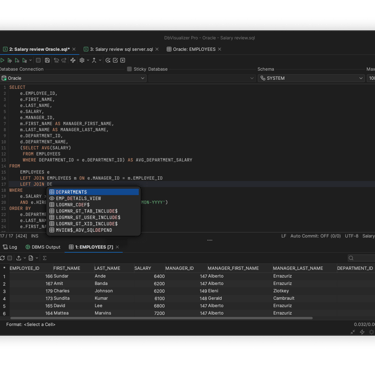
Task: Close the 1: EMPLOYEES (7) result tab
Action: tap(117, 247)
